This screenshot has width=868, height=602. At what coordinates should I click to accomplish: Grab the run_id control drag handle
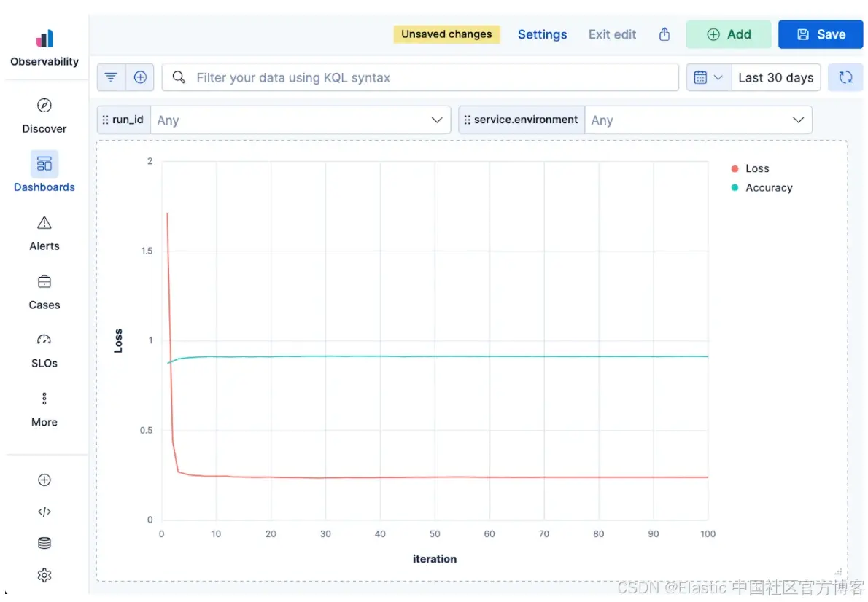click(105, 120)
